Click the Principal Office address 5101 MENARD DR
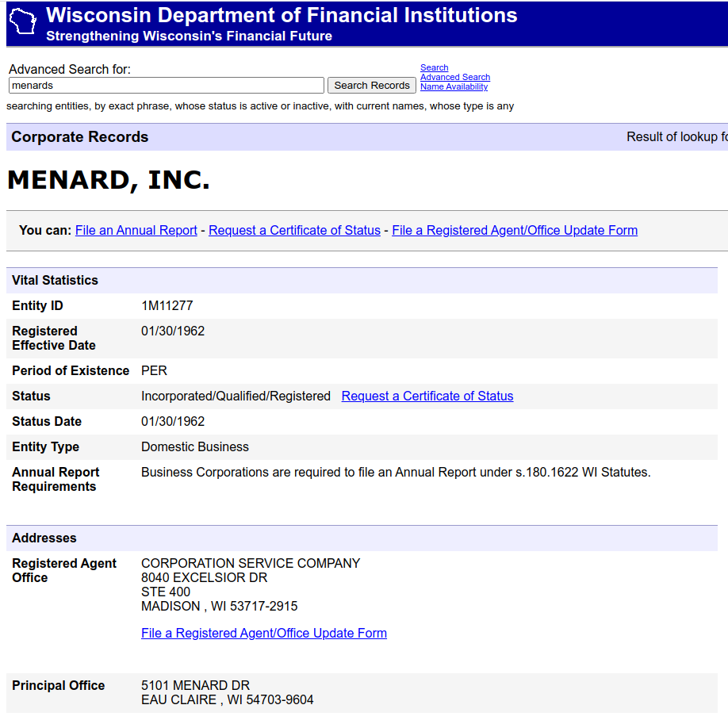This screenshot has width=728, height=724. pyautogui.click(x=195, y=686)
